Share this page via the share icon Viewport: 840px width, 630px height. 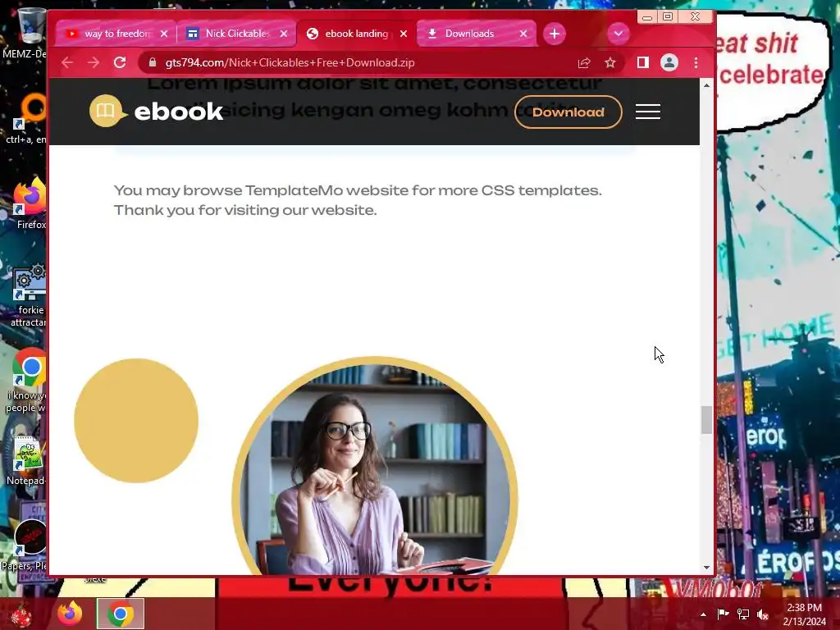pyautogui.click(x=584, y=62)
